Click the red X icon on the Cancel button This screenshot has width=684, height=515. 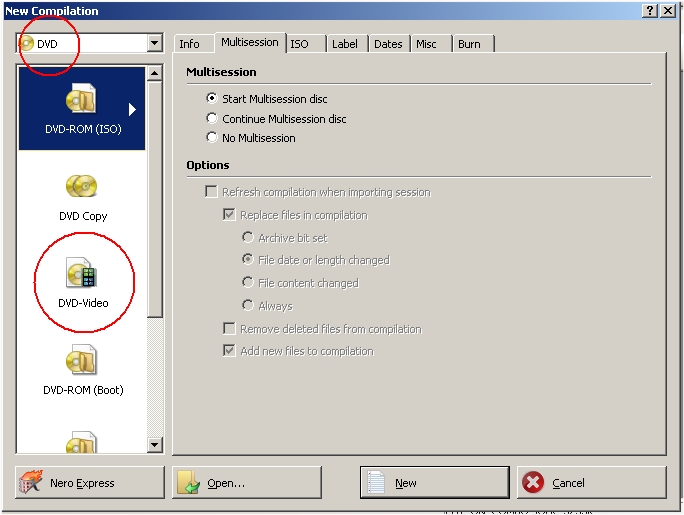pos(533,482)
